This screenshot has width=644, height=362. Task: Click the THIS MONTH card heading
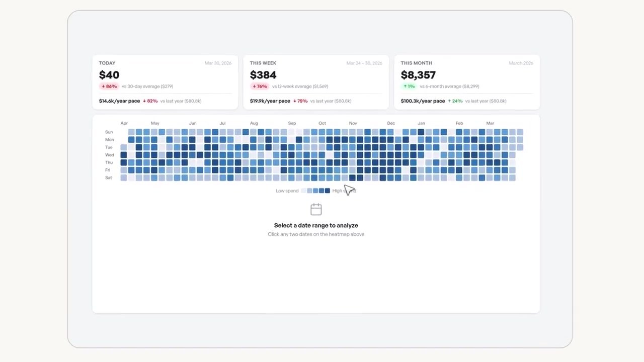[x=417, y=63]
